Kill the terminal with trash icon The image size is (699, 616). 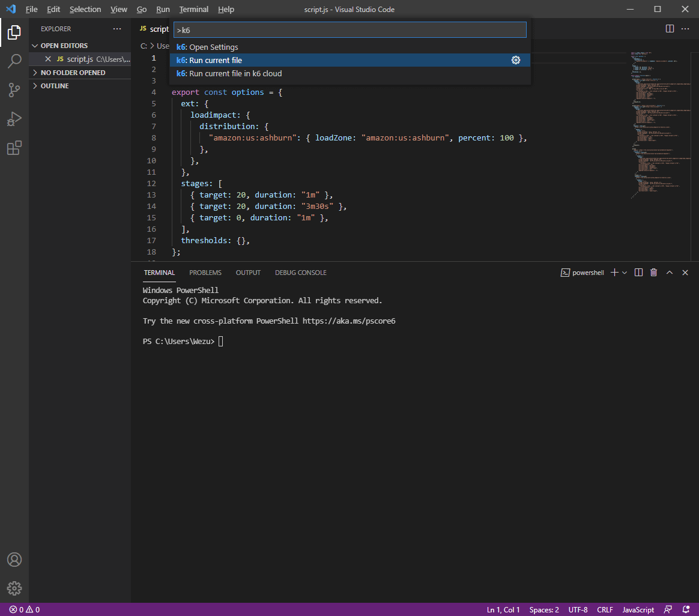coord(653,273)
